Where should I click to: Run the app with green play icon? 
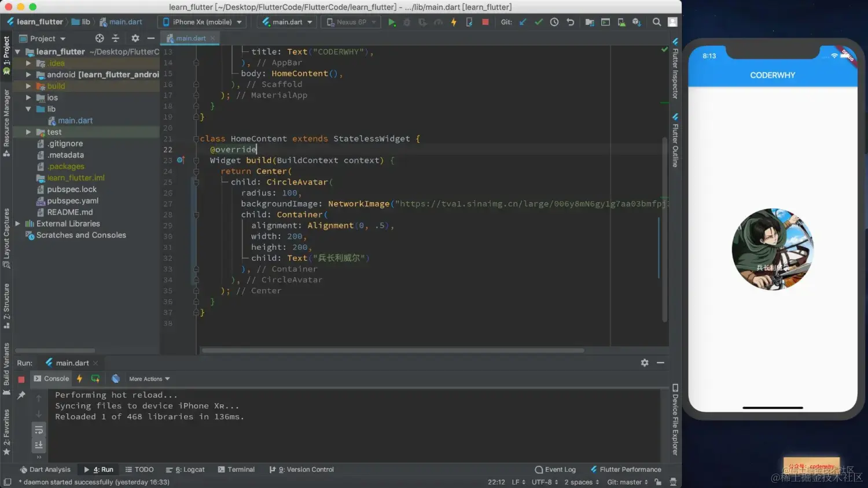pyautogui.click(x=392, y=22)
